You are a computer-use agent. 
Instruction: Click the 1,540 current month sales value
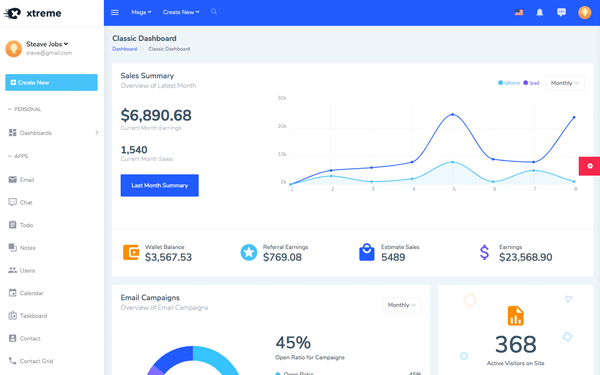click(x=134, y=150)
